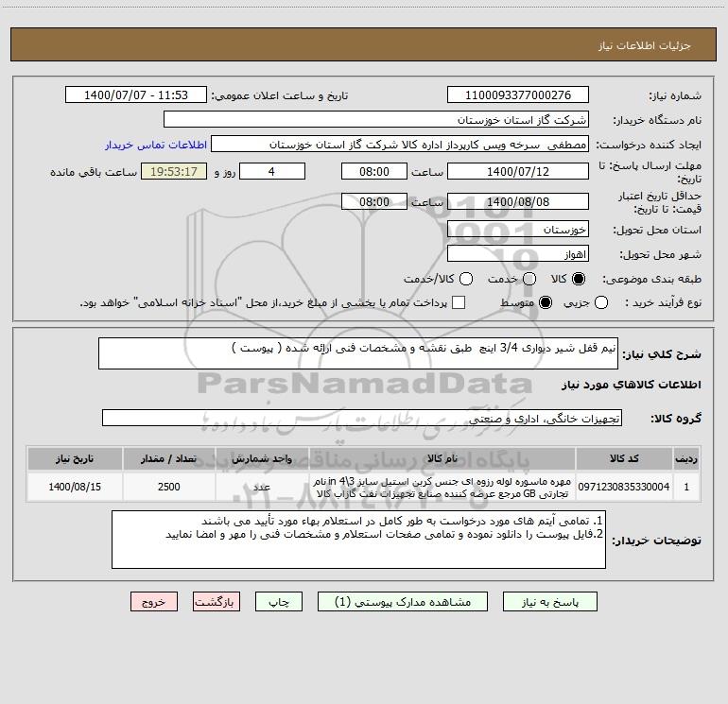728x704 pixels.
Task: Click the goods group field تجهیزات خانگی
Action: click(362, 418)
